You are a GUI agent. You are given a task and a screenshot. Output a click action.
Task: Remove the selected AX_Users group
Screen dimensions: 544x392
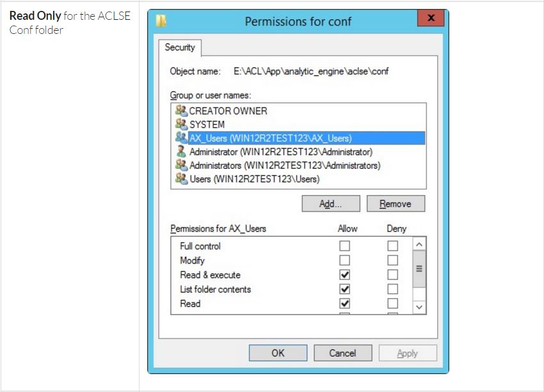click(x=396, y=203)
